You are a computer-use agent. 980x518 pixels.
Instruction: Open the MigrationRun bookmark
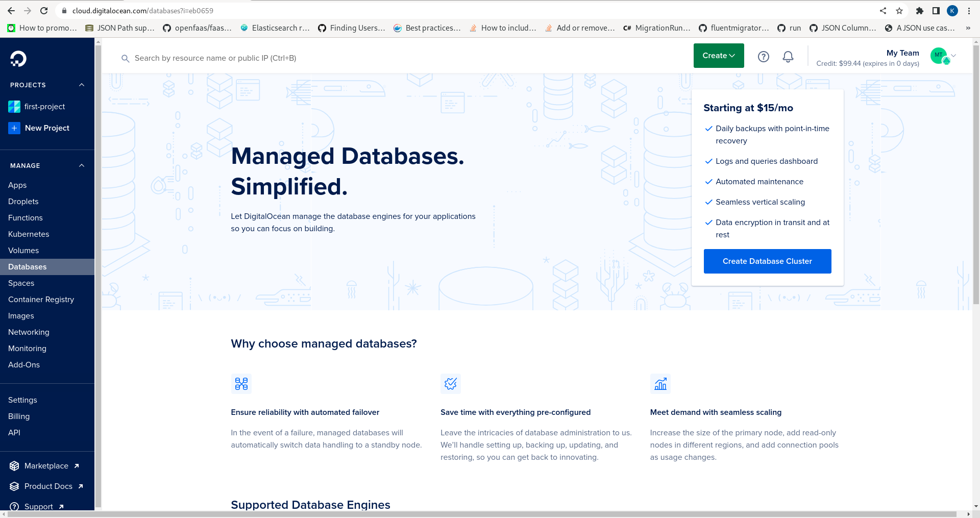click(657, 28)
